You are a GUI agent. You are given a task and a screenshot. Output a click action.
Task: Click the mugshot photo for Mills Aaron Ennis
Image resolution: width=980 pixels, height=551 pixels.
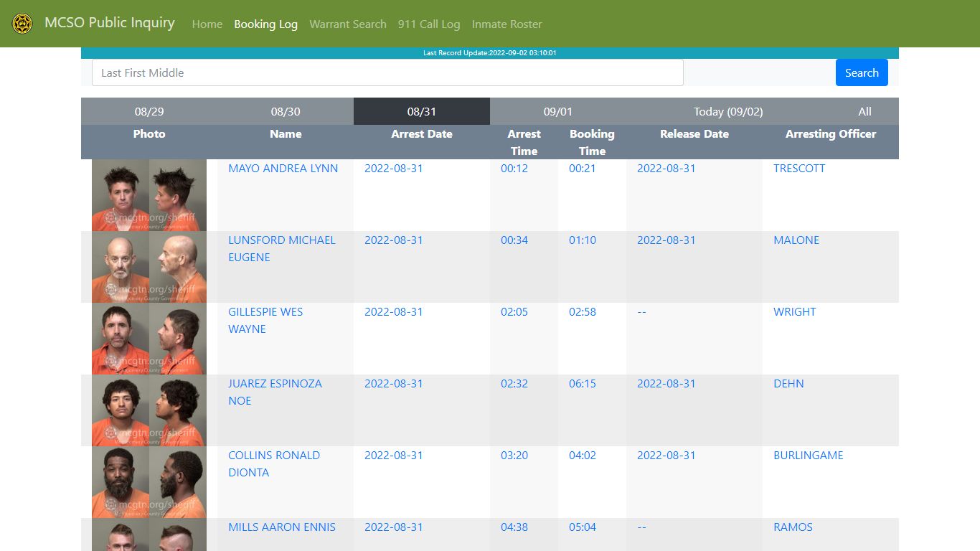(149, 534)
